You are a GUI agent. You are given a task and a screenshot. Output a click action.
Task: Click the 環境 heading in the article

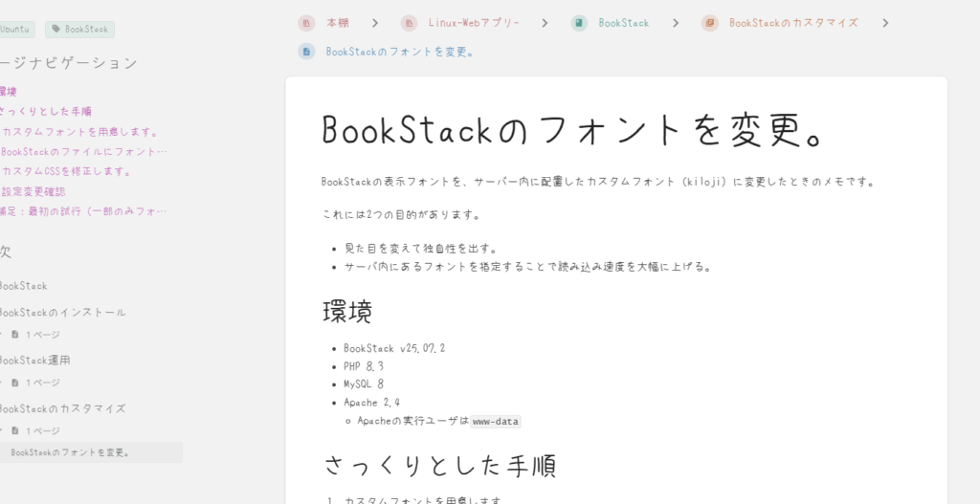(347, 312)
